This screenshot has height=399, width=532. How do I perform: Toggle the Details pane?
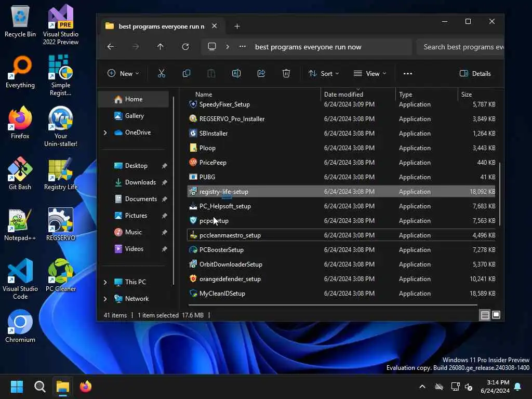[475, 73]
